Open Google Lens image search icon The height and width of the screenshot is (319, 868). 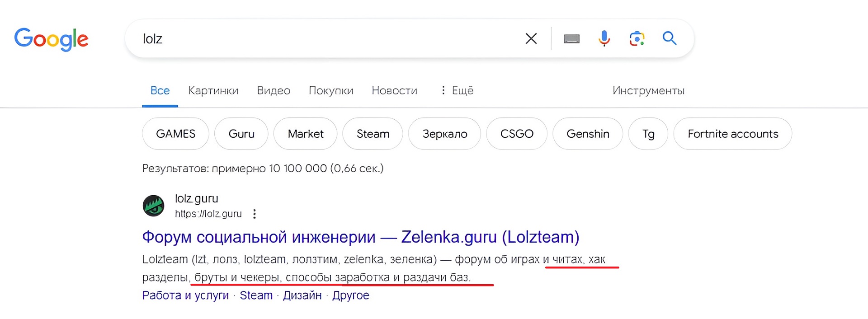pyautogui.click(x=637, y=39)
